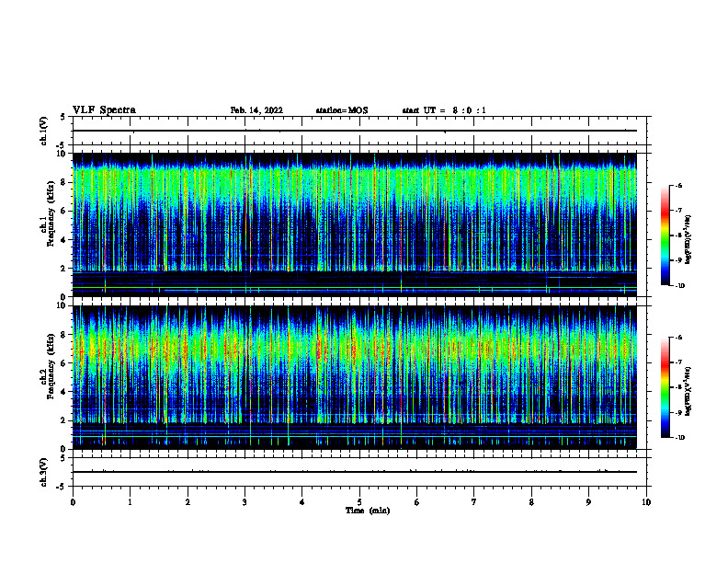Click the ch.3 voltage waveform trace
Image resolution: width=728 pixels, height=563 pixels.
[x=355, y=472]
